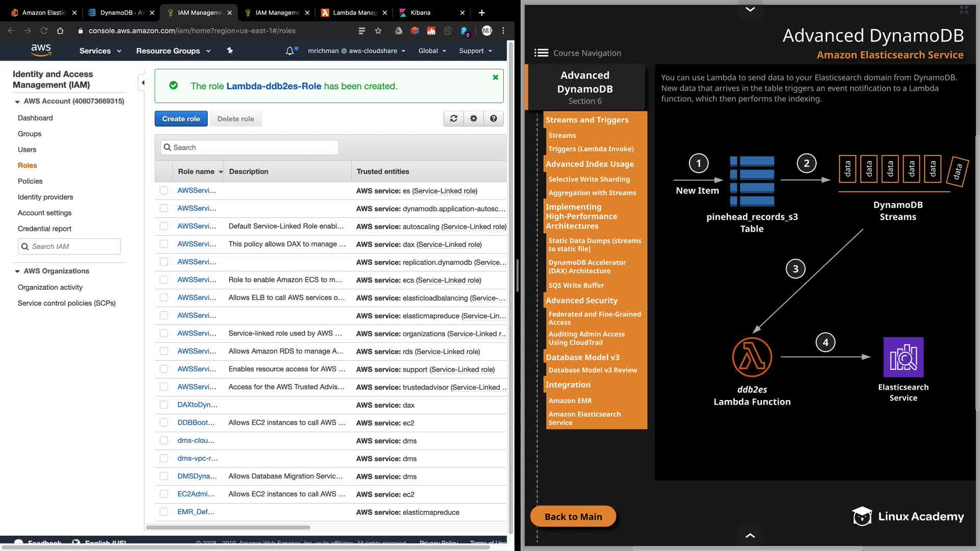
Task: Switch to the Lambda Management browser tab
Action: (x=354, y=12)
